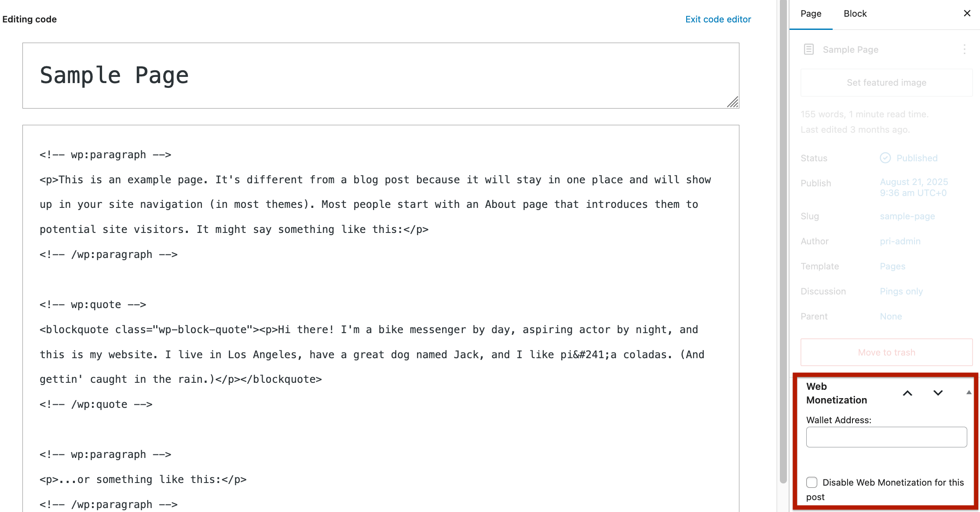Click Move to trash button

click(886, 352)
